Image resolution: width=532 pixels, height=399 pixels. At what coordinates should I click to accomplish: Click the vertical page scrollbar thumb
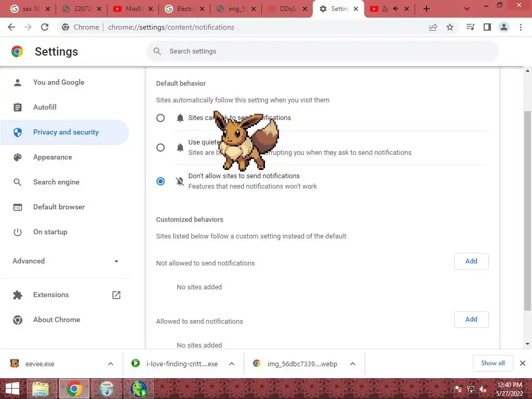[527, 210]
